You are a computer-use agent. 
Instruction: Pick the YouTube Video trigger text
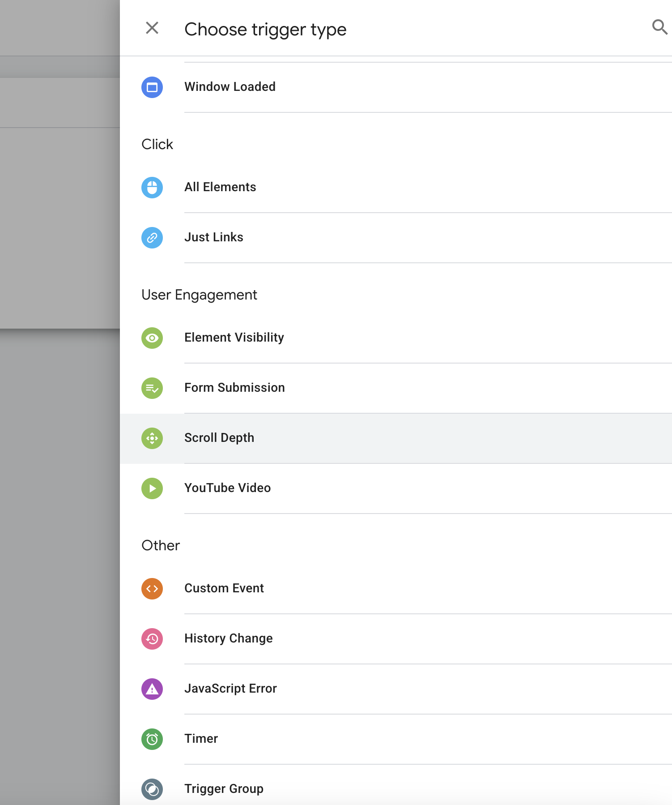point(227,488)
